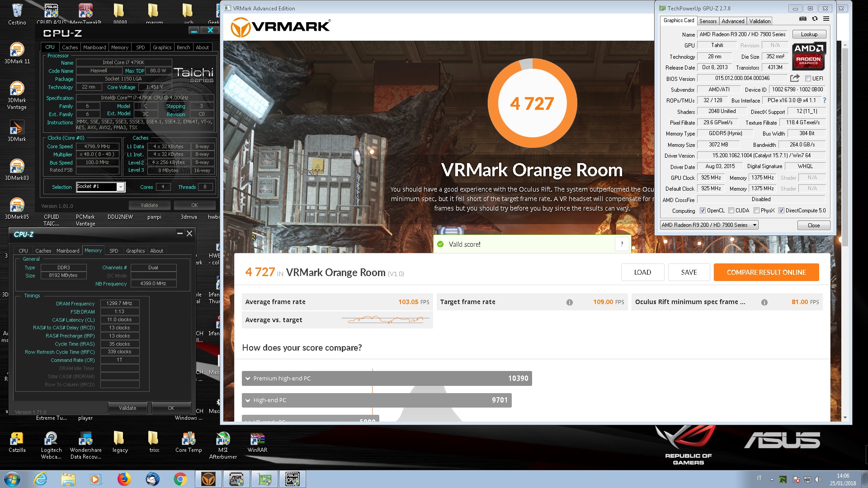Toggle the OpenCL checkbox in GPU-Z

tap(703, 211)
